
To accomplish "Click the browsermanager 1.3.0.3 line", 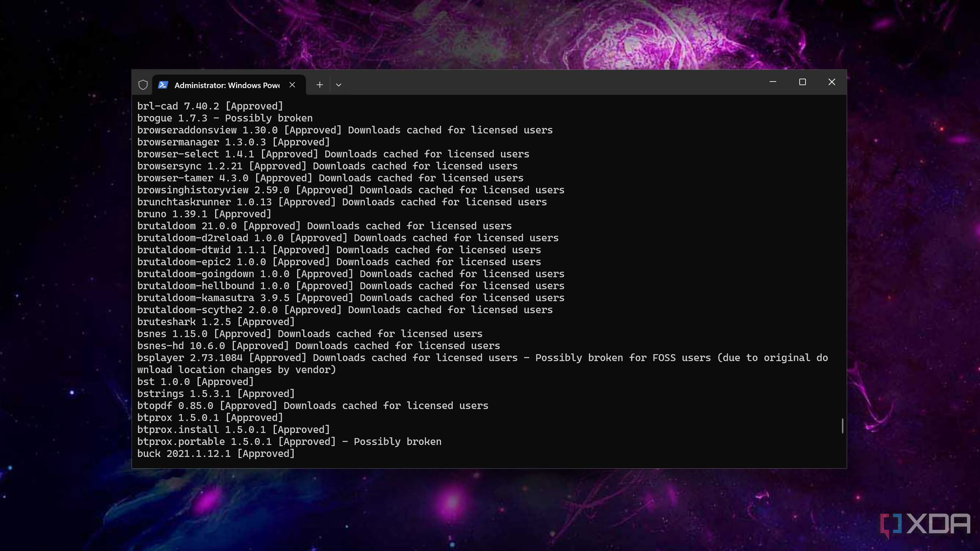I will 233,142.
